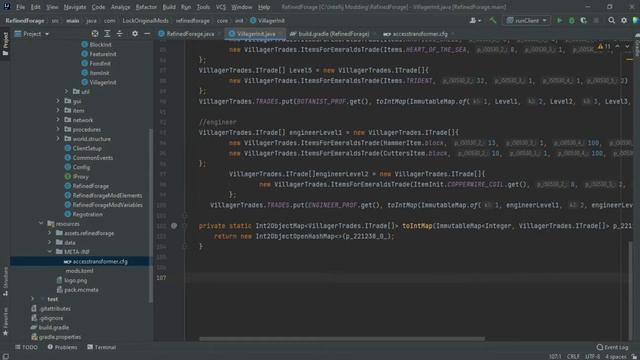
Task: Expand the test folder
Action: click(x=33, y=299)
